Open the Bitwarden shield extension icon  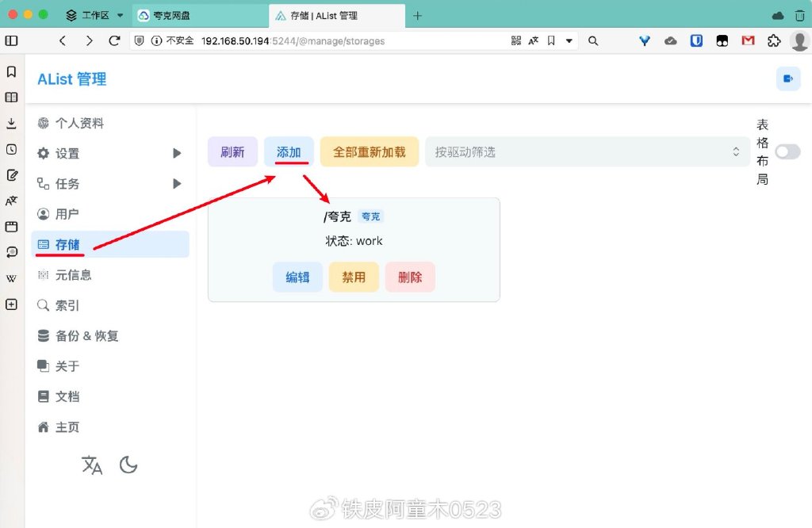tap(696, 40)
